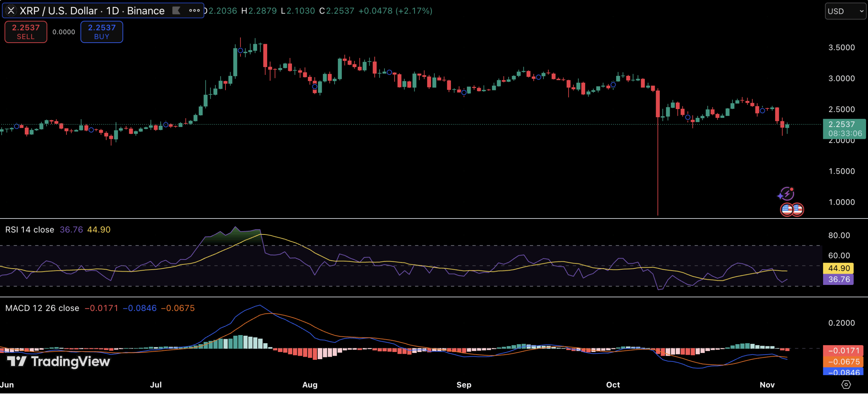Viewport: 868px width, 394px height.
Task: Click the RSI 14 close indicator legend
Action: pos(30,230)
